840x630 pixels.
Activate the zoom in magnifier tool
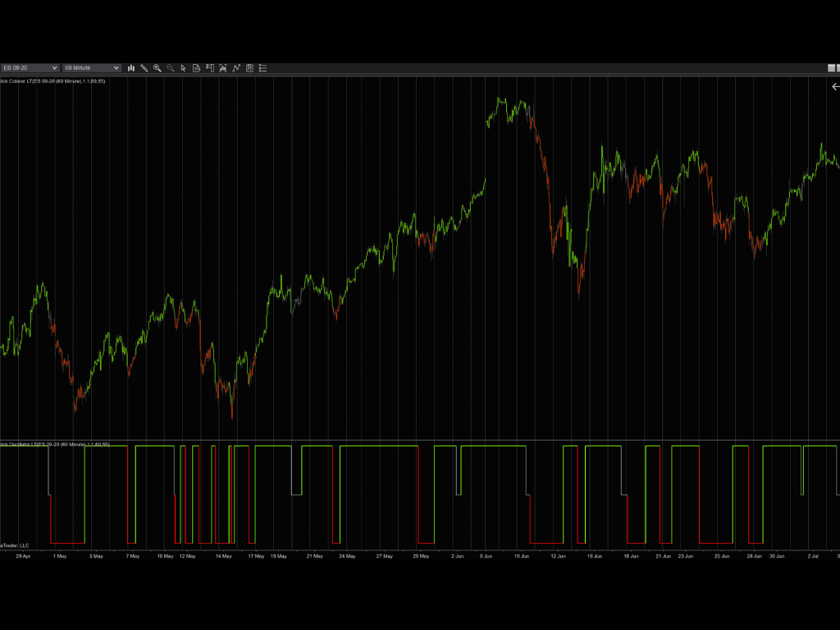(x=157, y=68)
